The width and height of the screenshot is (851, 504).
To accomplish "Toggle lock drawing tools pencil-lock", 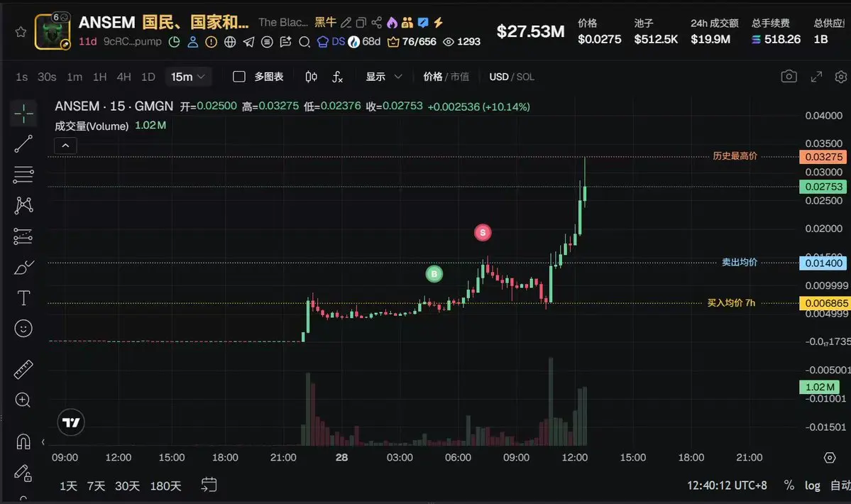I will click(23, 473).
